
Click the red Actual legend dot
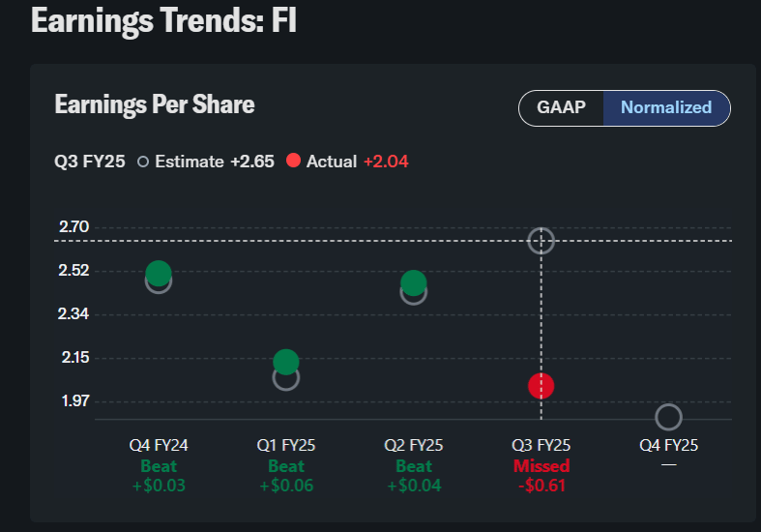tap(294, 162)
